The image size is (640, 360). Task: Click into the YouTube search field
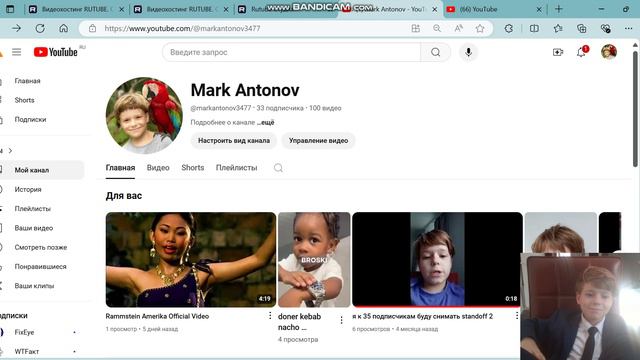291,52
